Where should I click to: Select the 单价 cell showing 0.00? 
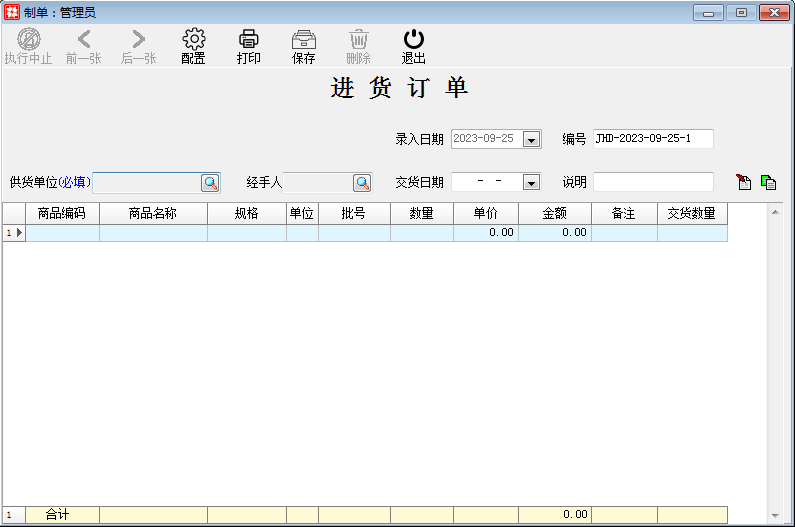(x=485, y=233)
